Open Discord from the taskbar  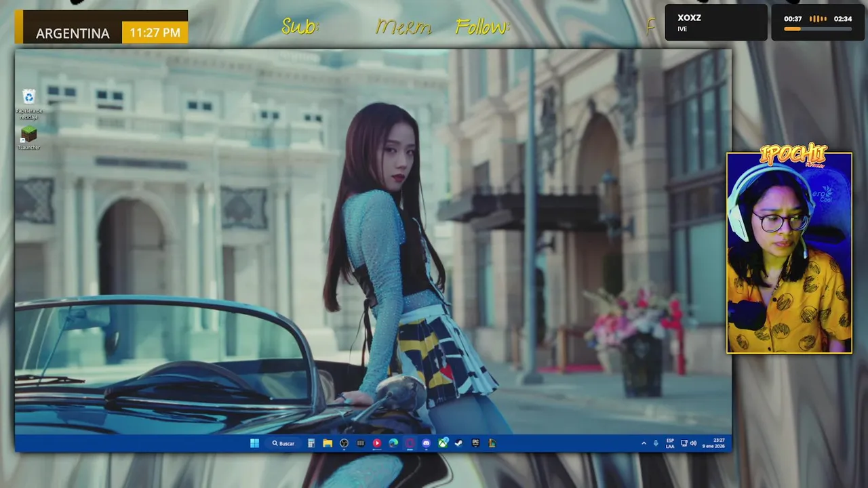pos(426,443)
